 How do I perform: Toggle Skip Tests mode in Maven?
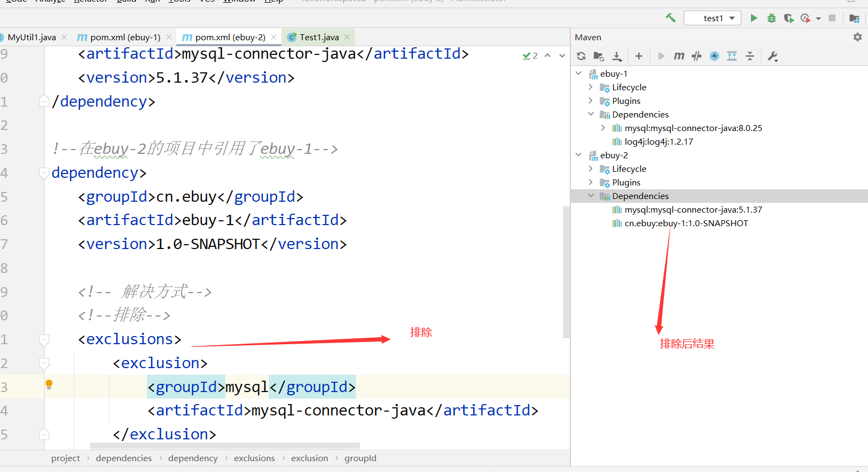pos(697,56)
